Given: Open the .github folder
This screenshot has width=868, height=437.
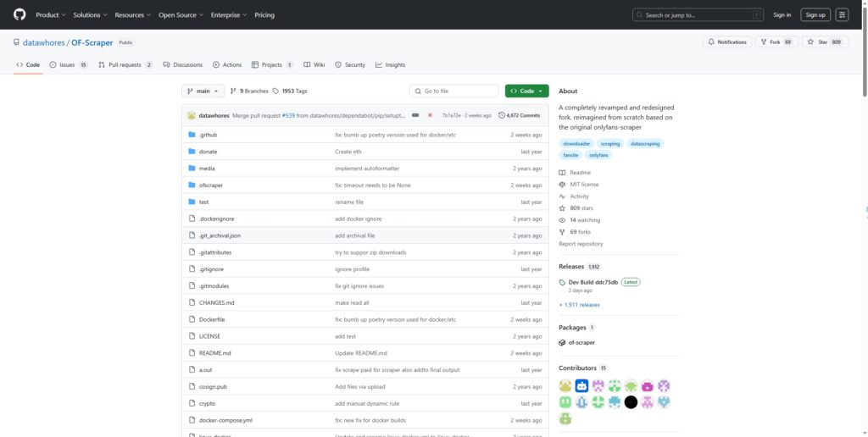Looking at the screenshot, I should click(x=209, y=135).
